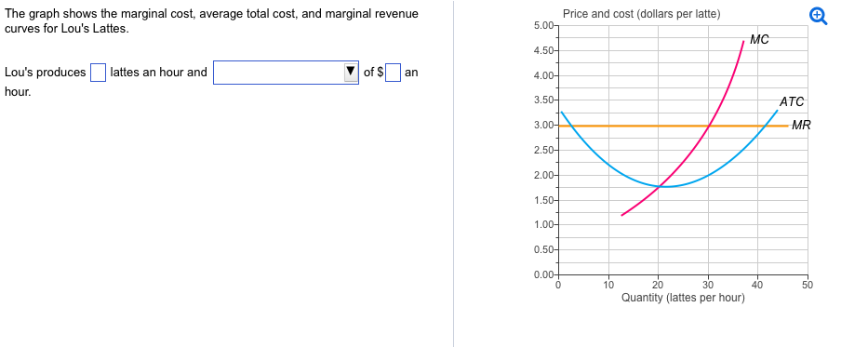
Task: Click the 0.50 tick on price axis
Action: point(543,250)
